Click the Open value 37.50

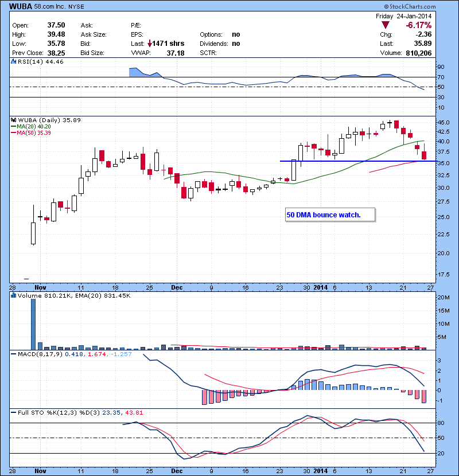pyautogui.click(x=56, y=25)
